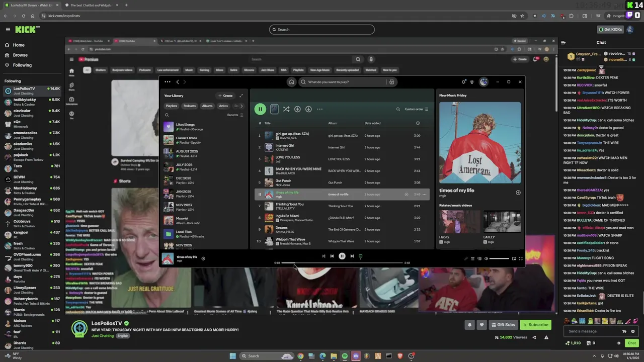The height and width of the screenshot is (362, 644).
Task: Enter Spotify fullscreen view
Action: coord(521,258)
